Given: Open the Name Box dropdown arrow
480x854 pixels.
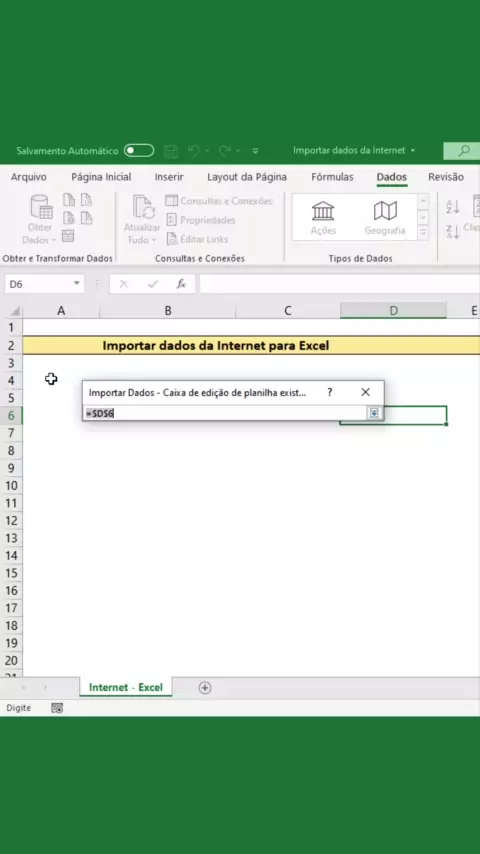Looking at the screenshot, I should pyautogui.click(x=77, y=284).
